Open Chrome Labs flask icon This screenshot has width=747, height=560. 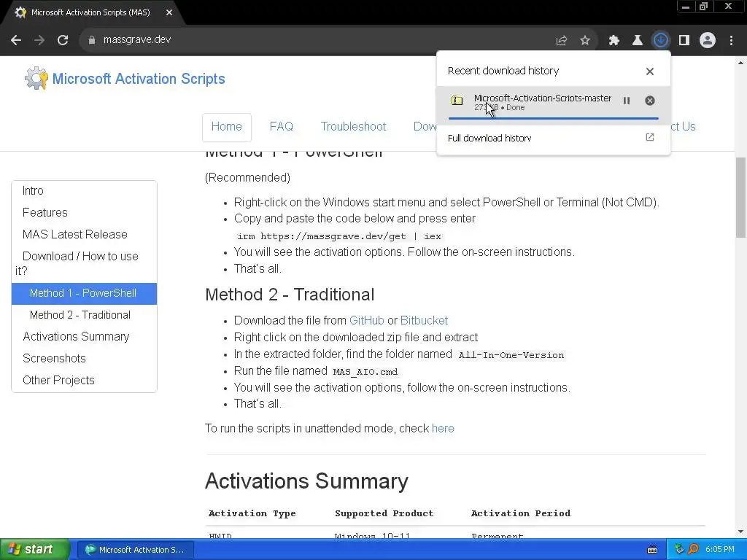click(x=637, y=41)
